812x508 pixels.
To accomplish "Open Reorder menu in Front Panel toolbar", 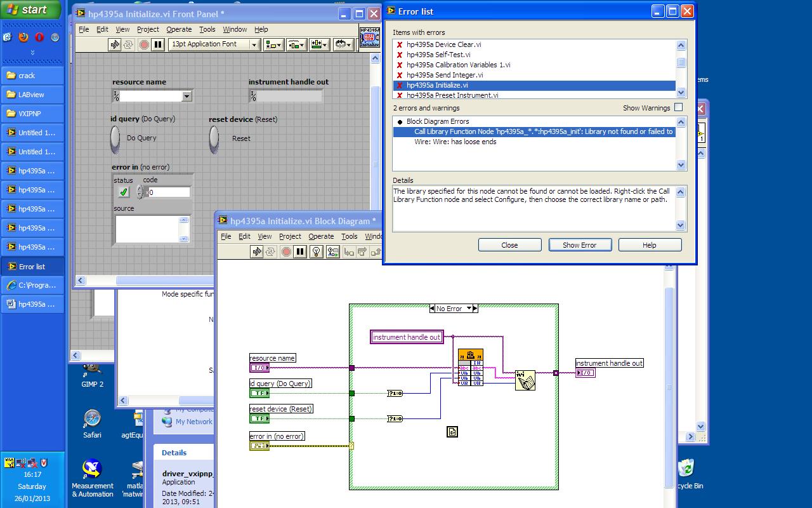I will [343, 44].
